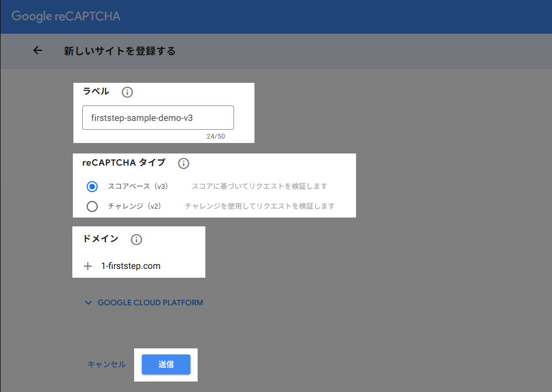Click the v2 description チャレンジを使用してリクエストを検証します
This screenshot has width=552, height=392.
click(x=259, y=206)
